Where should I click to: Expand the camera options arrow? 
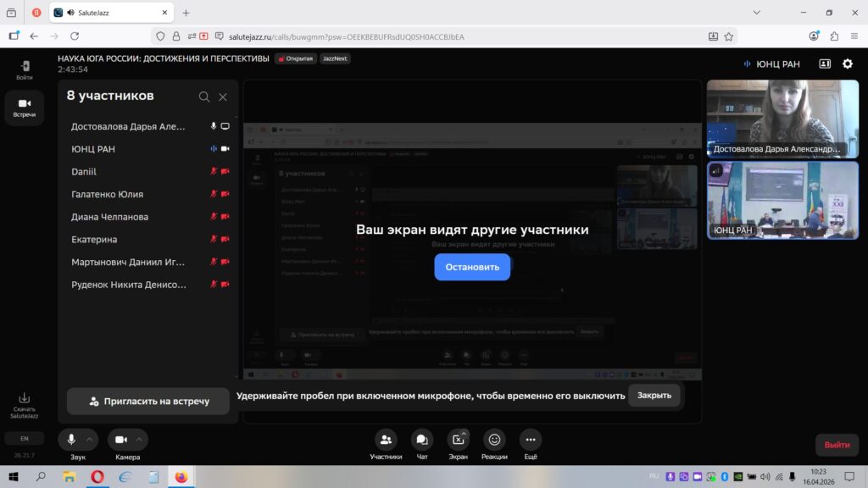click(140, 439)
